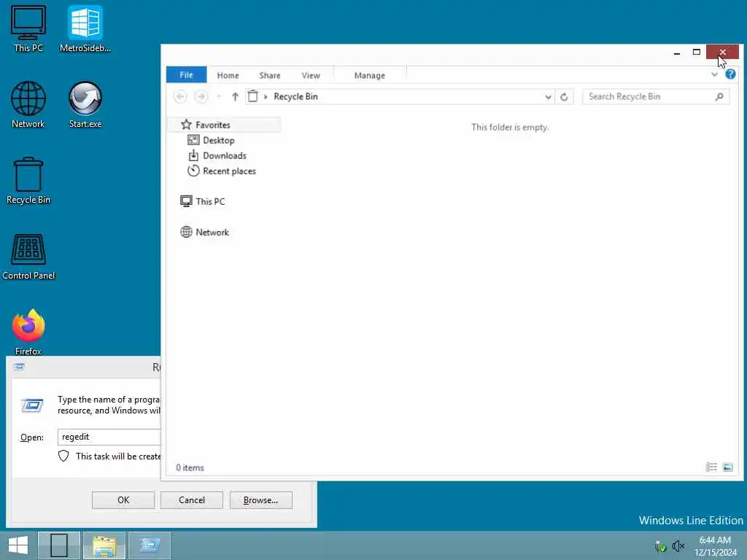The width and height of the screenshot is (747, 560).
Task: Click the Run dialog title bar icon
Action: tap(19, 367)
